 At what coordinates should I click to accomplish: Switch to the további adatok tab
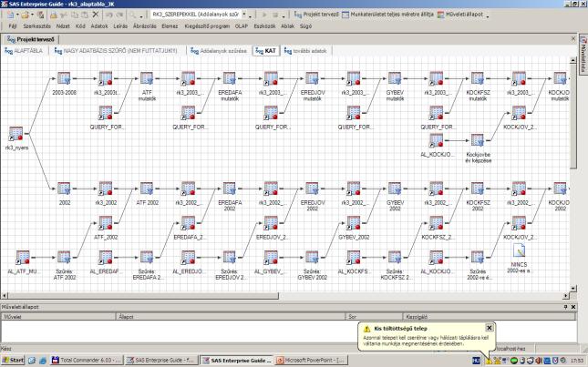tap(305, 51)
